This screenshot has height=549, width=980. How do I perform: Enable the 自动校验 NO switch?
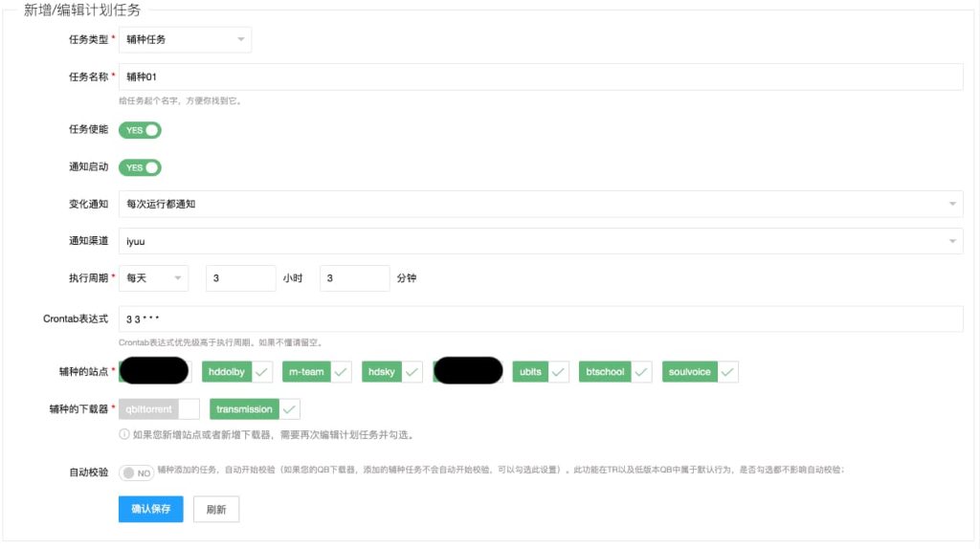pos(137,472)
